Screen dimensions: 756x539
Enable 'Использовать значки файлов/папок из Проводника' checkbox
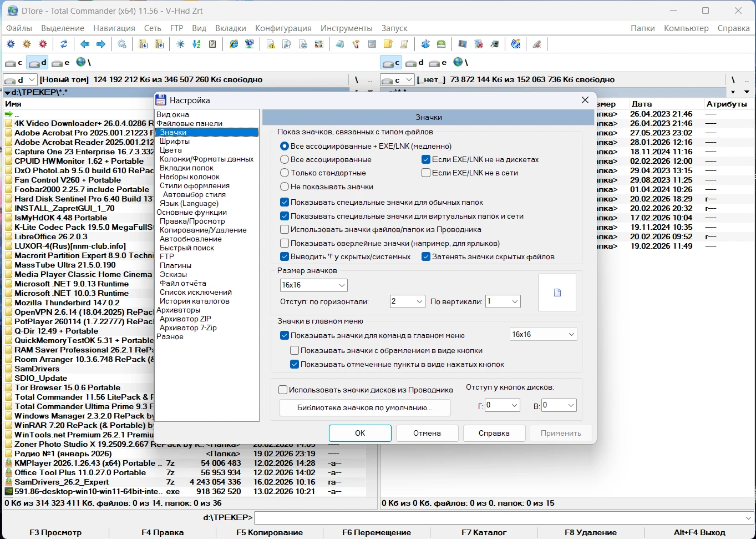click(285, 230)
